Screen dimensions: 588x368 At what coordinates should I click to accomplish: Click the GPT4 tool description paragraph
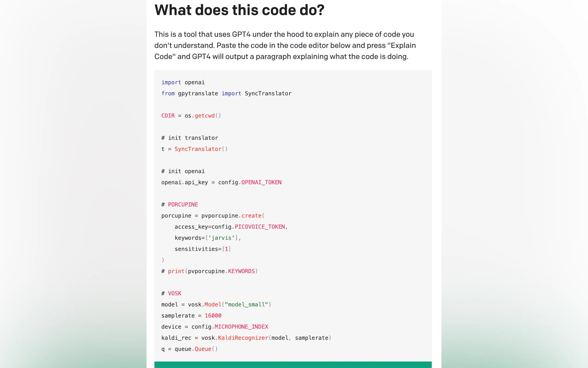[x=285, y=45]
